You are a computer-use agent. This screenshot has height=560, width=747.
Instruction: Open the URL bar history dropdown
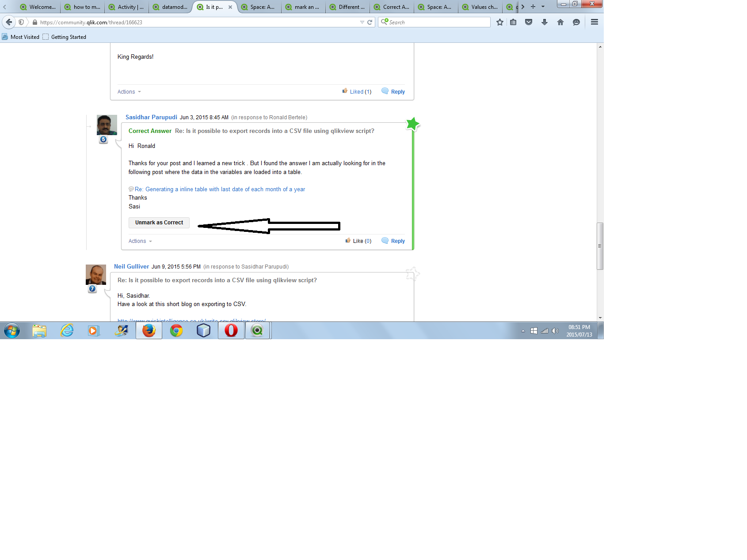point(362,22)
